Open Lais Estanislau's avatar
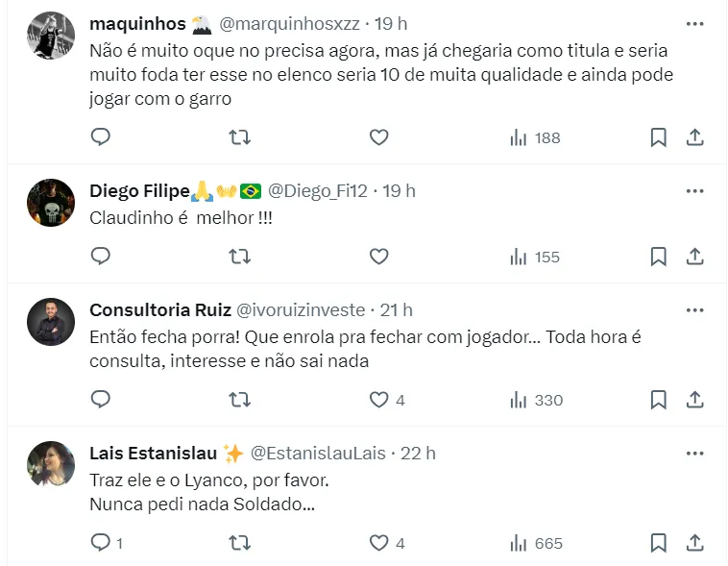Screen dimensions: 728x566 pos(51,465)
